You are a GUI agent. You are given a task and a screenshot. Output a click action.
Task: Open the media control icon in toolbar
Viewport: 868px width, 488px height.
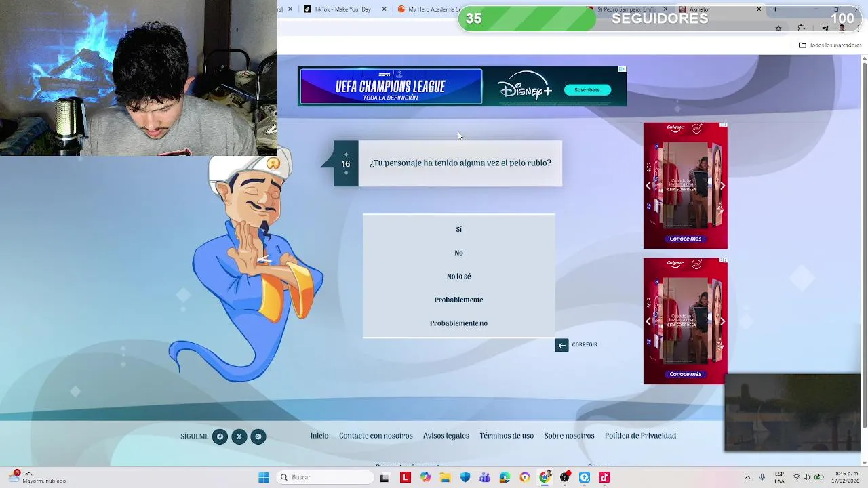pos(825,28)
